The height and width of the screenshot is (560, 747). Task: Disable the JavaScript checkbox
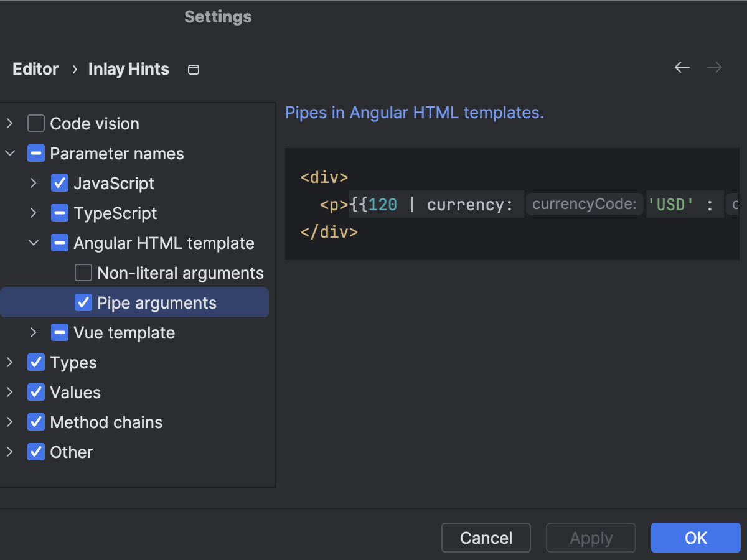click(x=59, y=183)
